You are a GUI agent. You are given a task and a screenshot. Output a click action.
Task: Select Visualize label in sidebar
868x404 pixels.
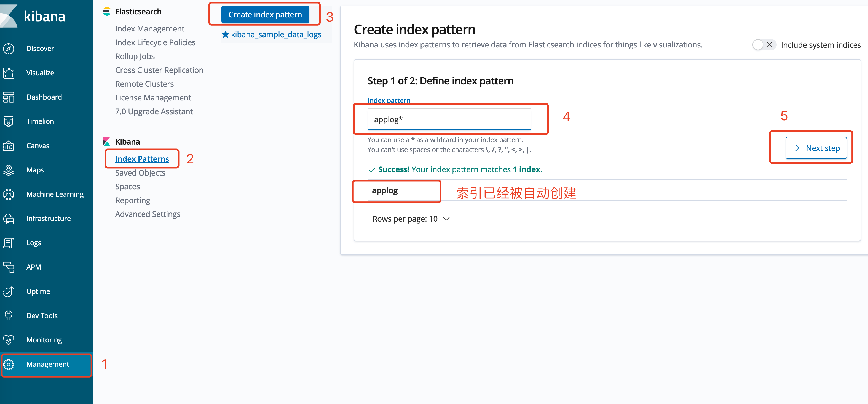40,73
